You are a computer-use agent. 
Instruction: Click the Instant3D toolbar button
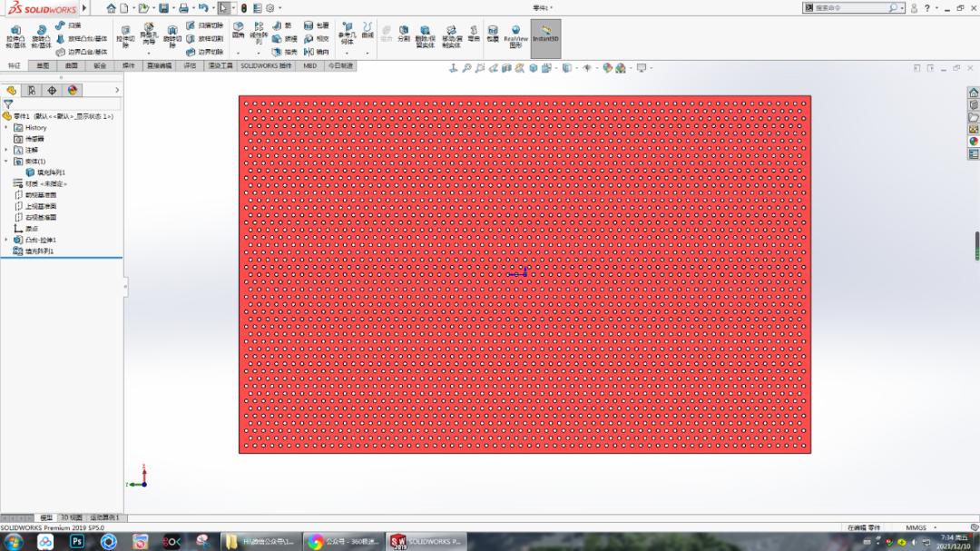(x=545, y=38)
